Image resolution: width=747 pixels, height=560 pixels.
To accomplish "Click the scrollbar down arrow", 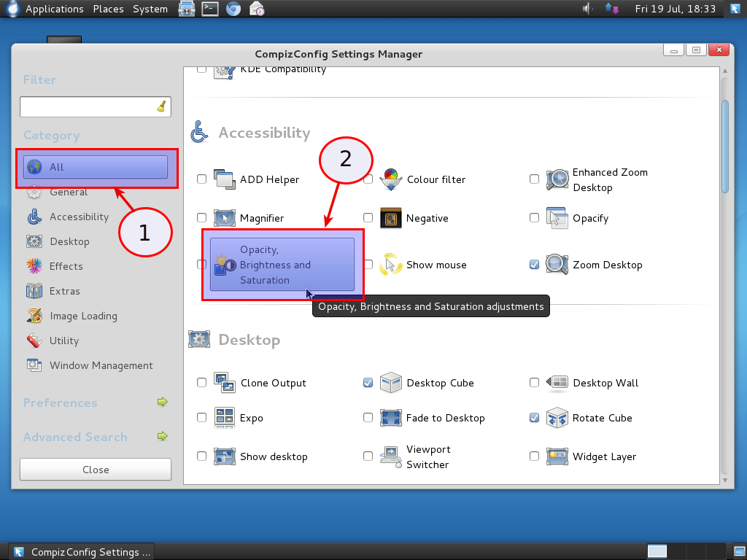I will (725, 480).
